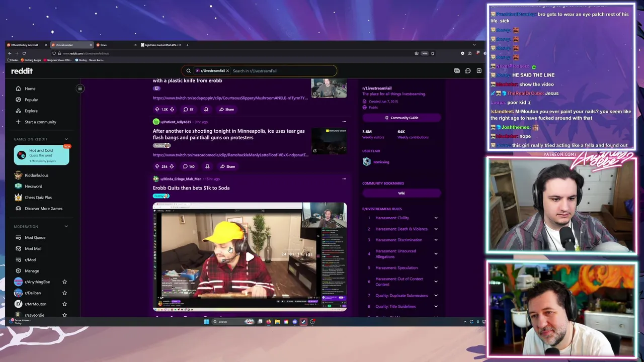Open options menu on Erobb Quits post
Image resolution: width=644 pixels, height=362 pixels.
[x=344, y=178]
